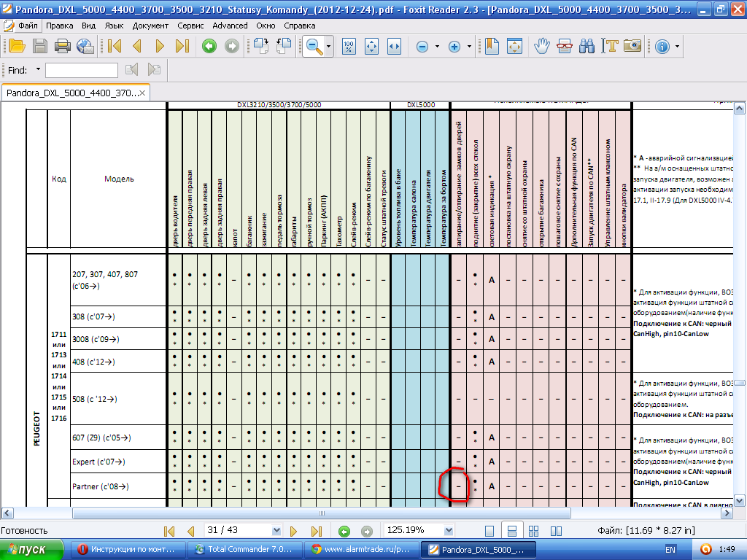The height and width of the screenshot is (560, 747).
Task: Click the horizontal scrollbar thumb
Action: click(x=322, y=513)
